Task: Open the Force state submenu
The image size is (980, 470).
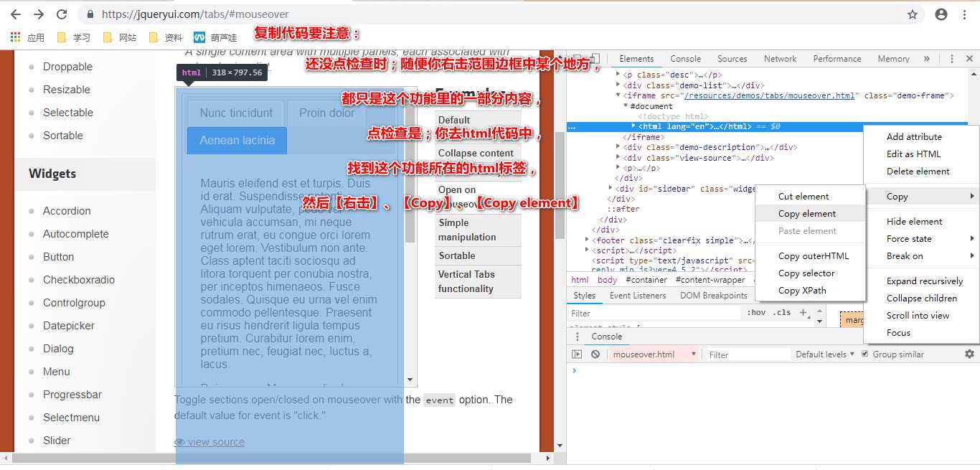Action: pyautogui.click(x=921, y=239)
